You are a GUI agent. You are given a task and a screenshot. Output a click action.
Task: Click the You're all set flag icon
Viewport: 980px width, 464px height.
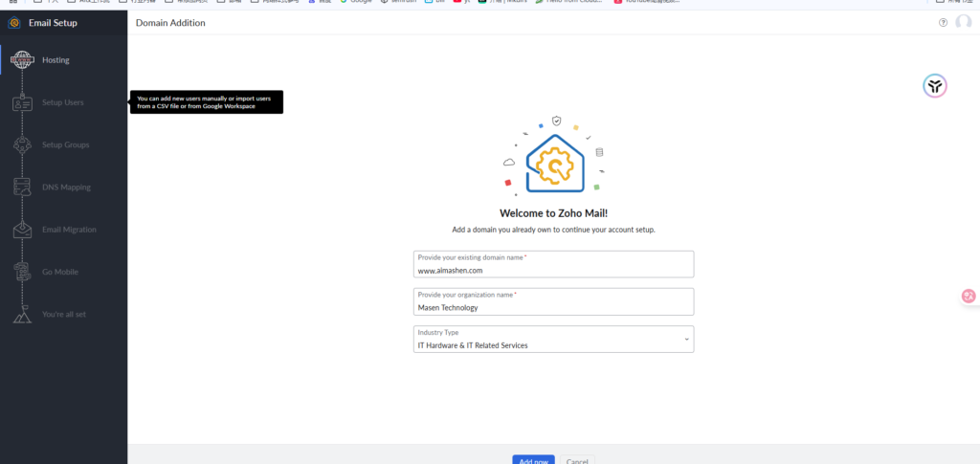[x=23, y=314]
